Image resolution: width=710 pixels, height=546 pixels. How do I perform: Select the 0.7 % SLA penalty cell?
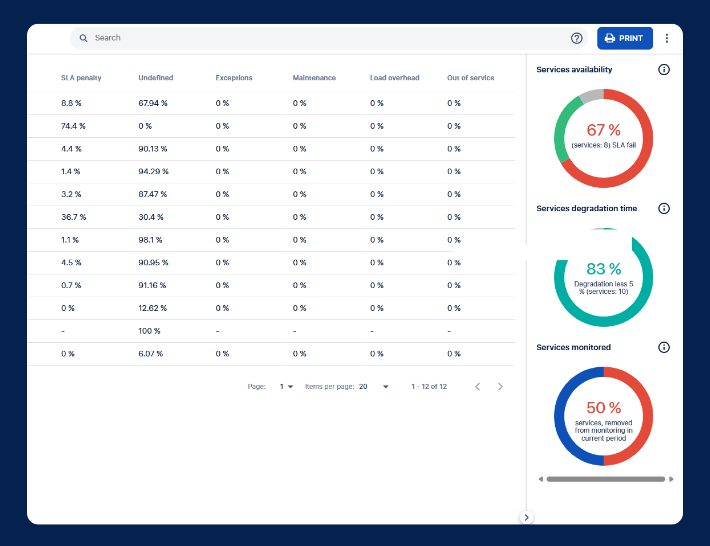point(71,285)
